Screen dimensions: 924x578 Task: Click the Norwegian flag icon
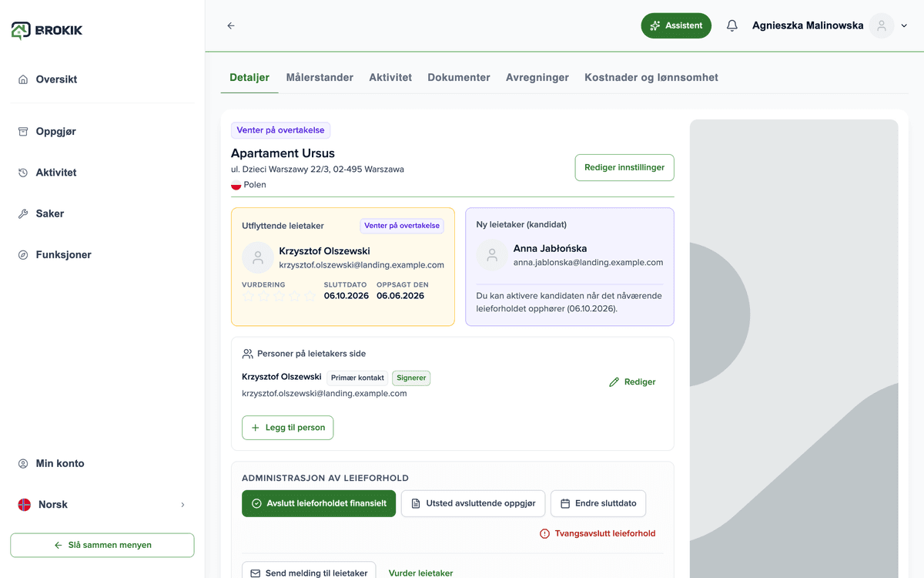point(25,505)
